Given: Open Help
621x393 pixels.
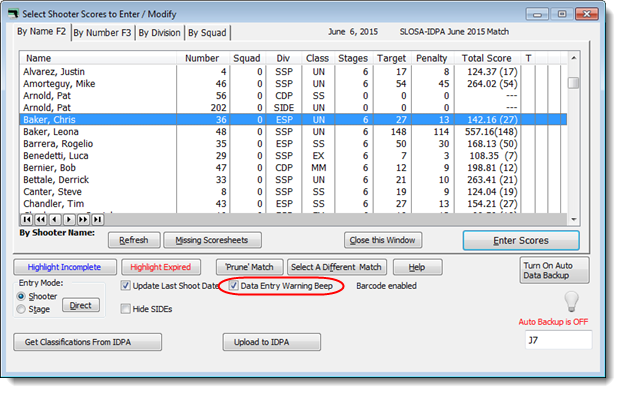Looking at the screenshot, I should tap(417, 267).
